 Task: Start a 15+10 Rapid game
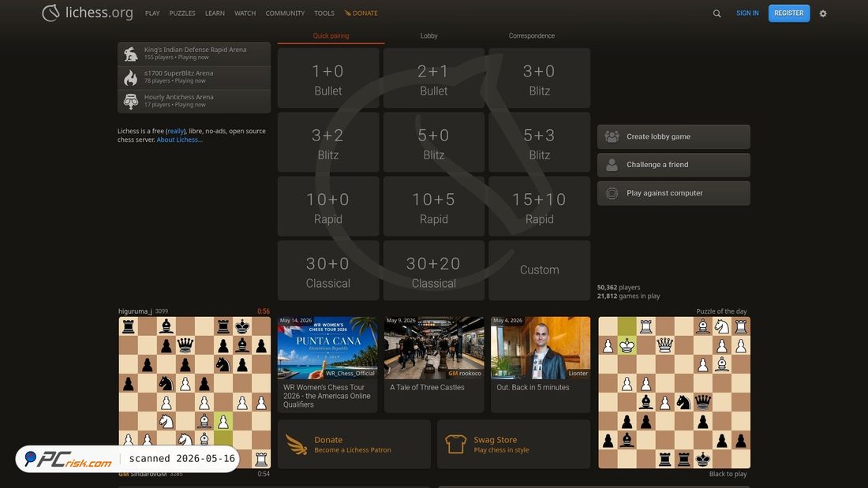tap(540, 207)
